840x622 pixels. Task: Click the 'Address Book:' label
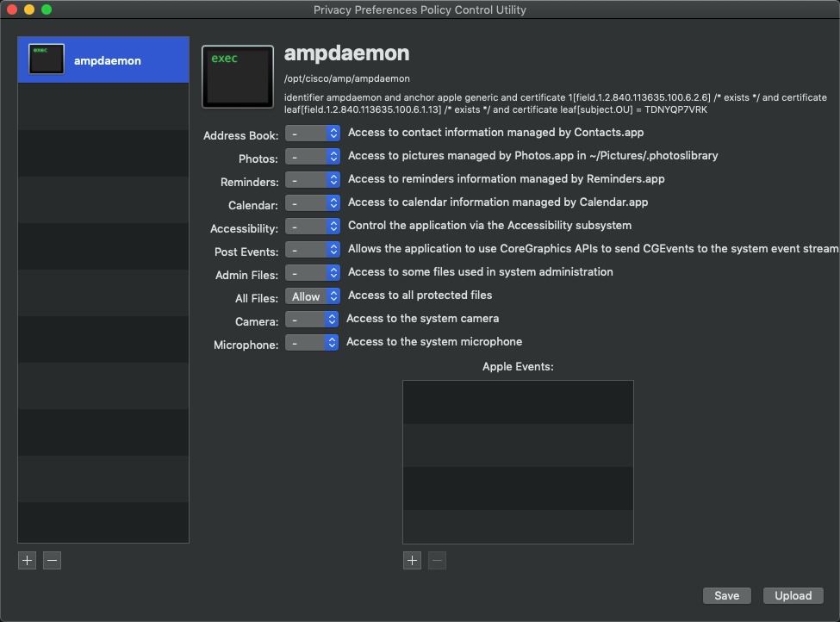pos(241,135)
